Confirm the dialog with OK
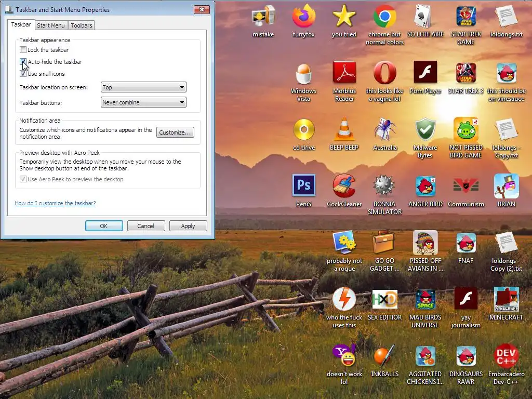The image size is (532, 399). click(x=104, y=226)
